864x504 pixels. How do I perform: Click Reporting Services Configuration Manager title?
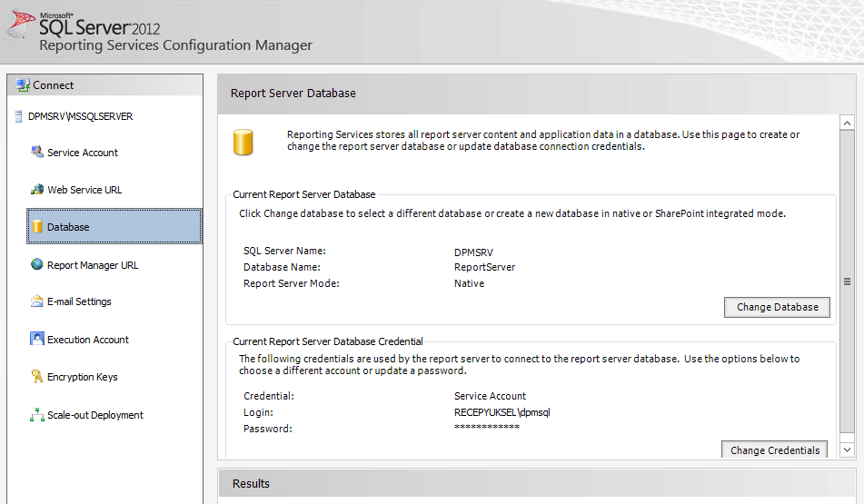click(175, 45)
